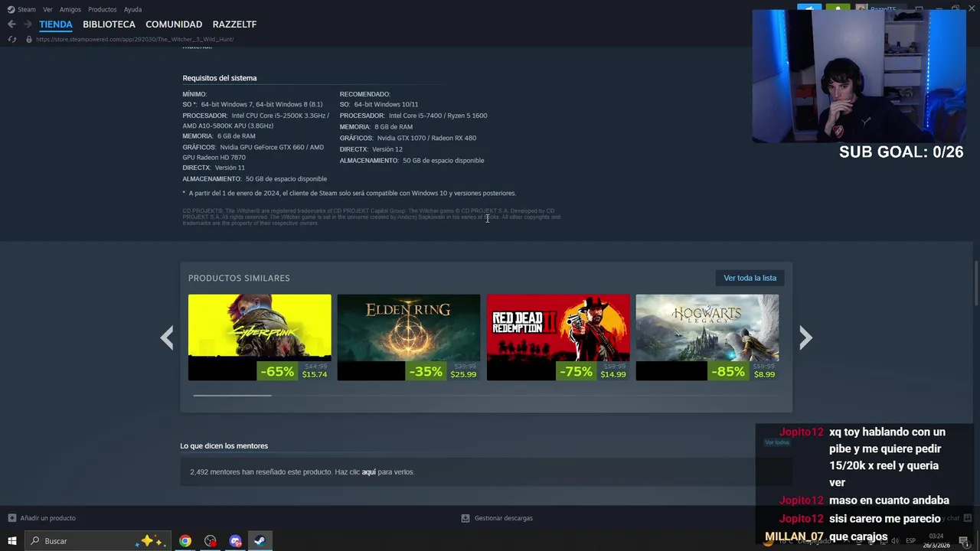Click the Lo que dicen los mentores heading
The image size is (980, 551).
click(224, 446)
